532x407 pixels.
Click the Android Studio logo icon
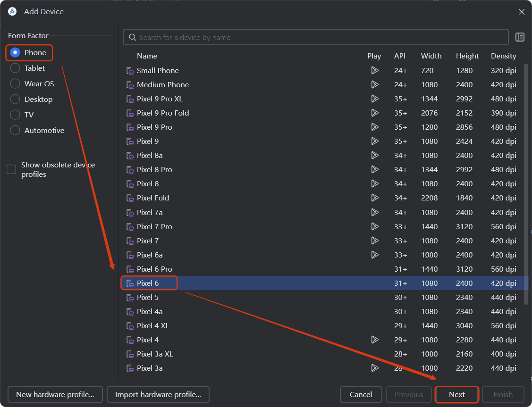(x=12, y=11)
